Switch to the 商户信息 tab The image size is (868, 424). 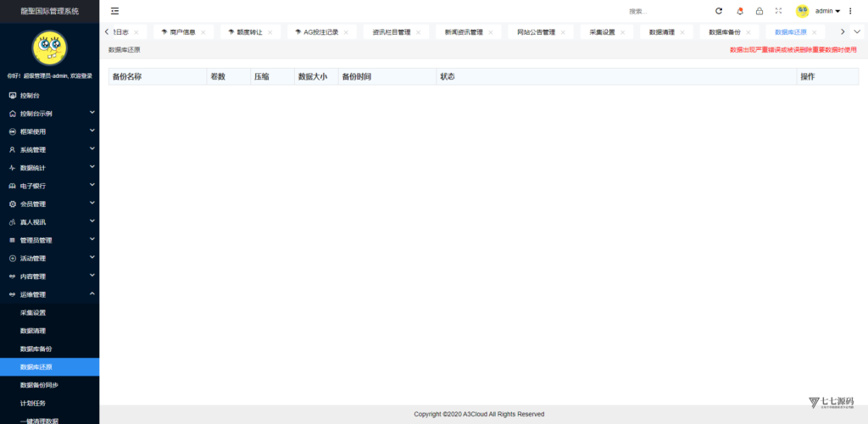(182, 32)
